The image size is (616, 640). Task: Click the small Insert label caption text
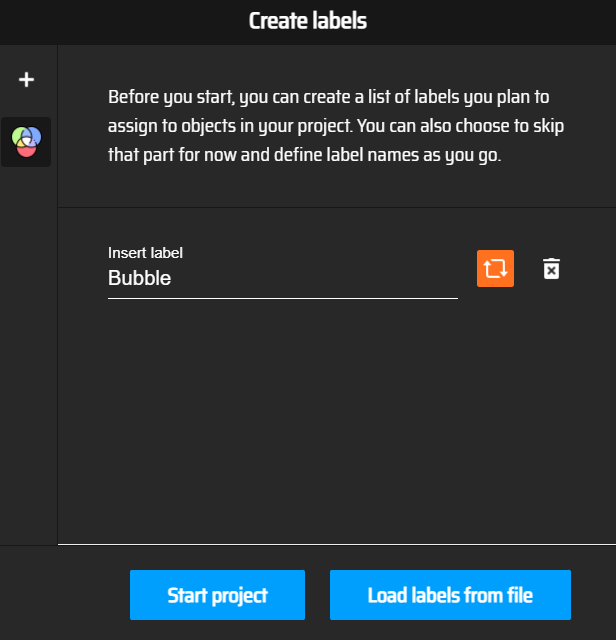[x=145, y=253]
